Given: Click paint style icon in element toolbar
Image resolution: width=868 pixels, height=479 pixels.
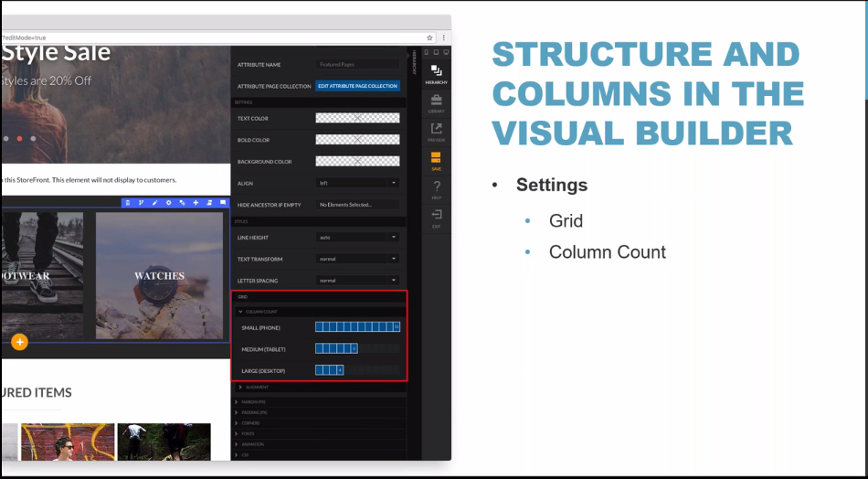Looking at the screenshot, I should 182,203.
